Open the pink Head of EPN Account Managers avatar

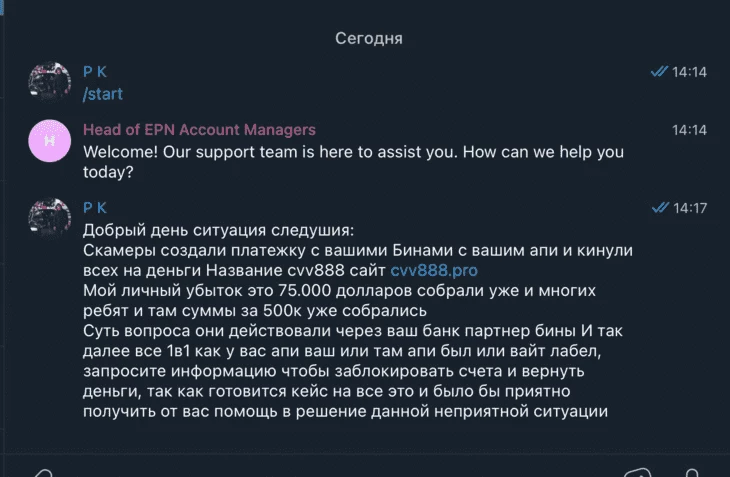coord(49,141)
